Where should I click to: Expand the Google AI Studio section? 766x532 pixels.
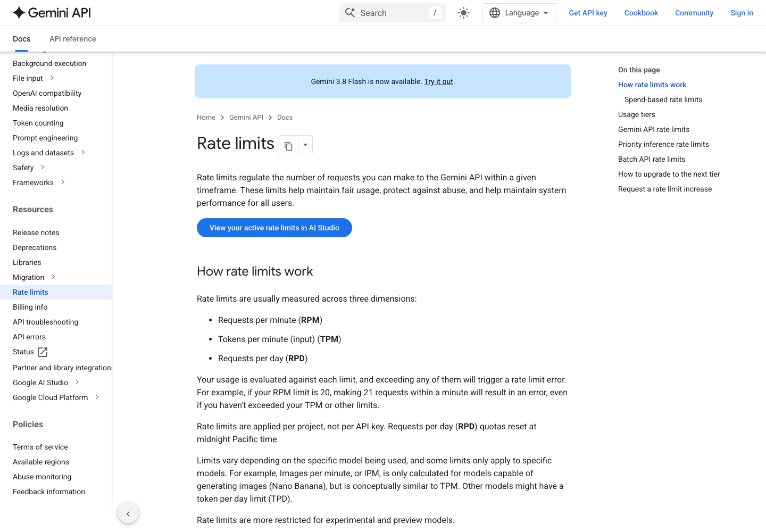coord(77,383)
